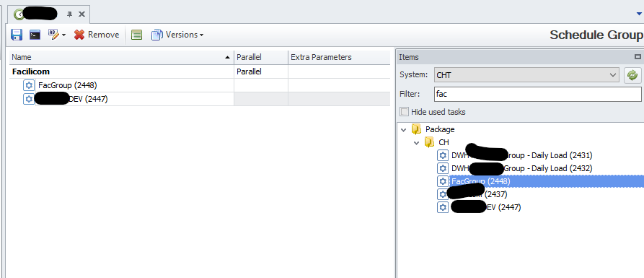Click the Remove button

pyautogui.click(x=97, y=35)
